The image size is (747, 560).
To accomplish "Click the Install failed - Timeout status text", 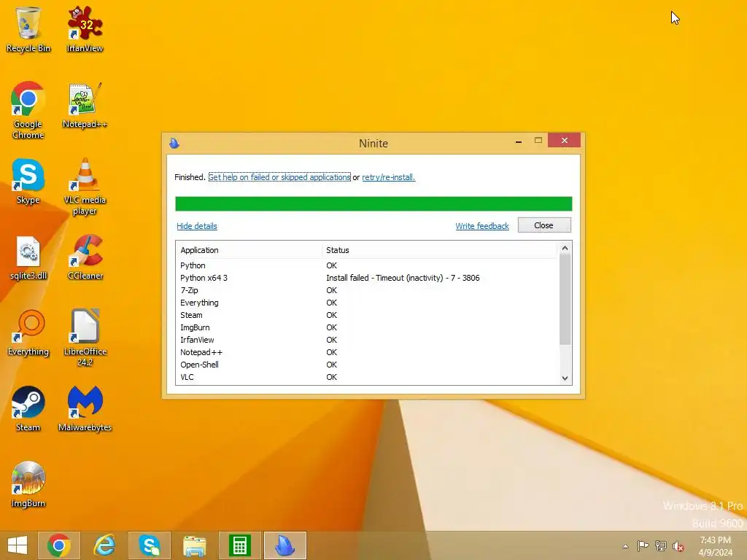I will [403, 278].
